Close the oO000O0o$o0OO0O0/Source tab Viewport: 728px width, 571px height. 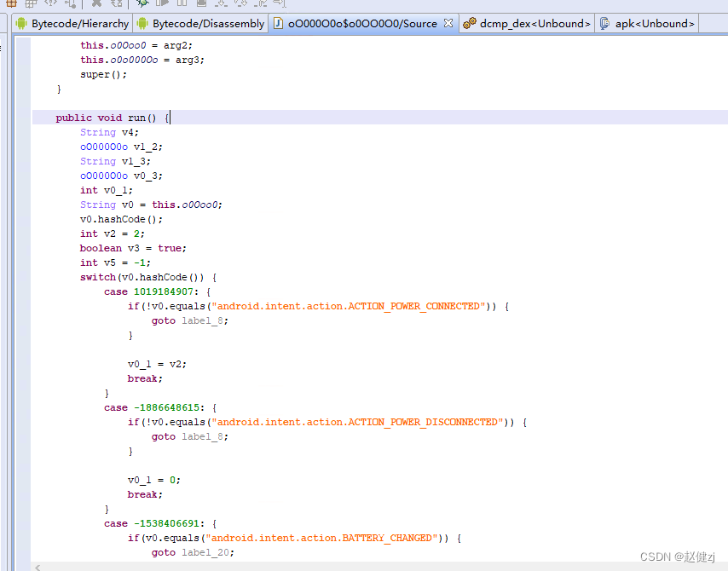448,23
